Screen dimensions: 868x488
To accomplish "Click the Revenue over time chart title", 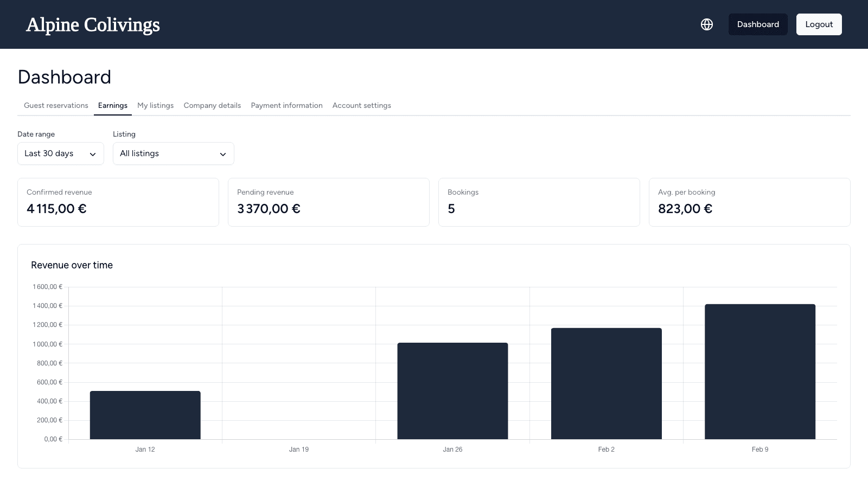I will point(72,265).
